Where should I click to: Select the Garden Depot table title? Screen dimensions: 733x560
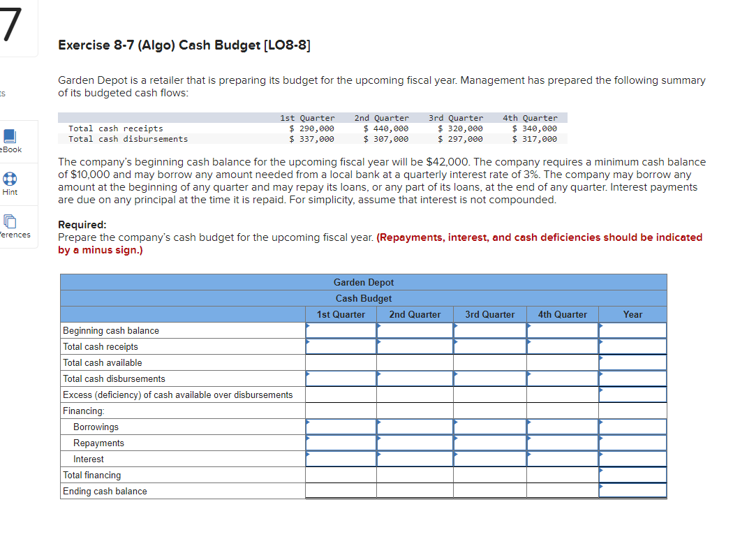pyautogui.click(x=364, y=282)
